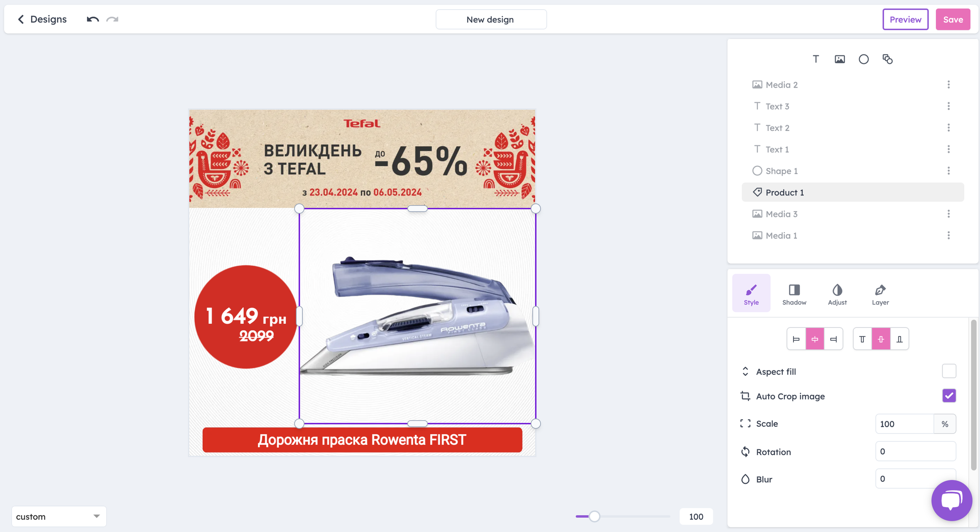Align image right horizontally
This screenshot has height=532, width=980.
tap(833, 339)
